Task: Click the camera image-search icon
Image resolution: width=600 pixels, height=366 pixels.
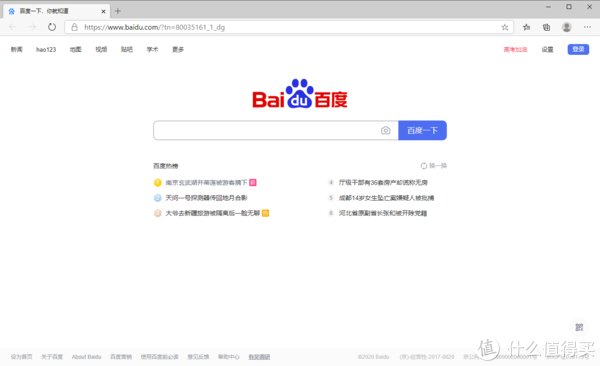Action: tap(386, 131)
